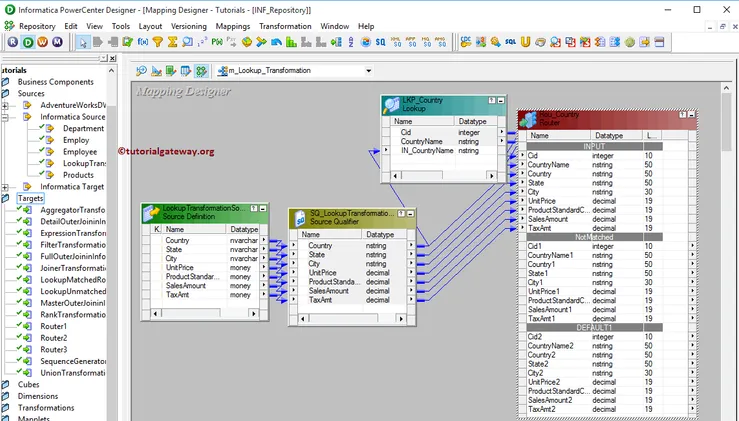Open navigator panel dropdown arrow
The image size is (739, 421).
(104, 58)
